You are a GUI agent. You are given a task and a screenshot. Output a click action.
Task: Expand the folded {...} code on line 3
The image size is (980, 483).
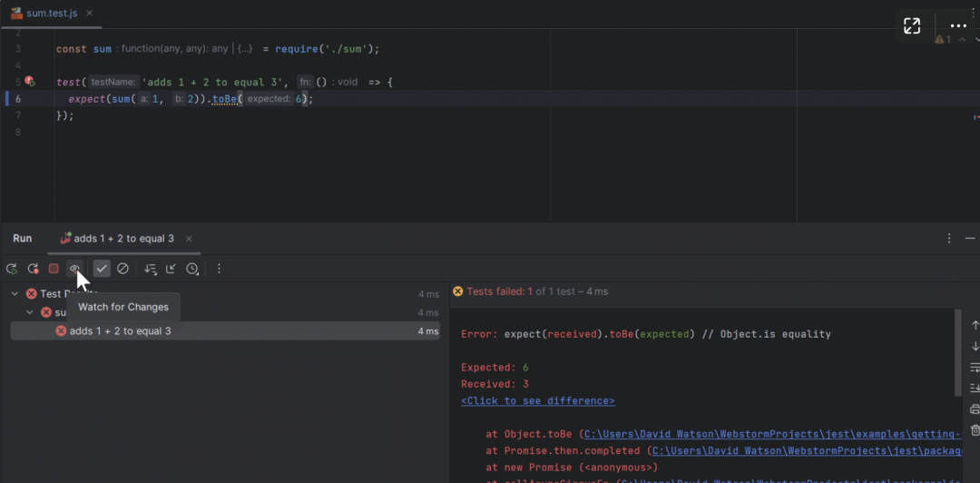[244, 49]
